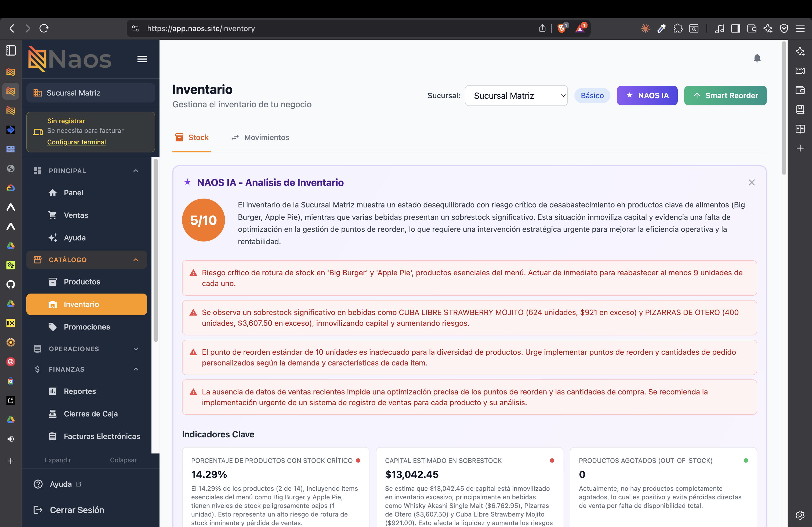Add a new vertical tab with plus
This screenshot has width=812, height=527.
[11, 461]
